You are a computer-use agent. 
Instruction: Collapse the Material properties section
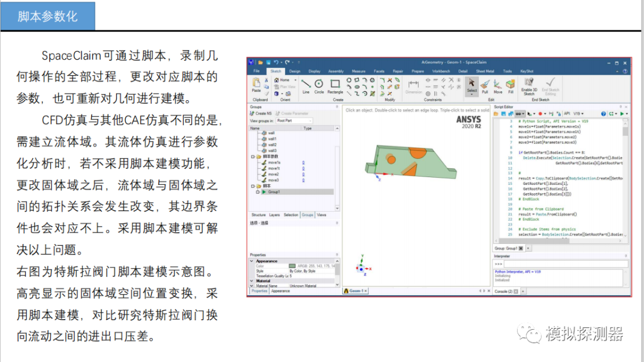[x=252, y=281]
